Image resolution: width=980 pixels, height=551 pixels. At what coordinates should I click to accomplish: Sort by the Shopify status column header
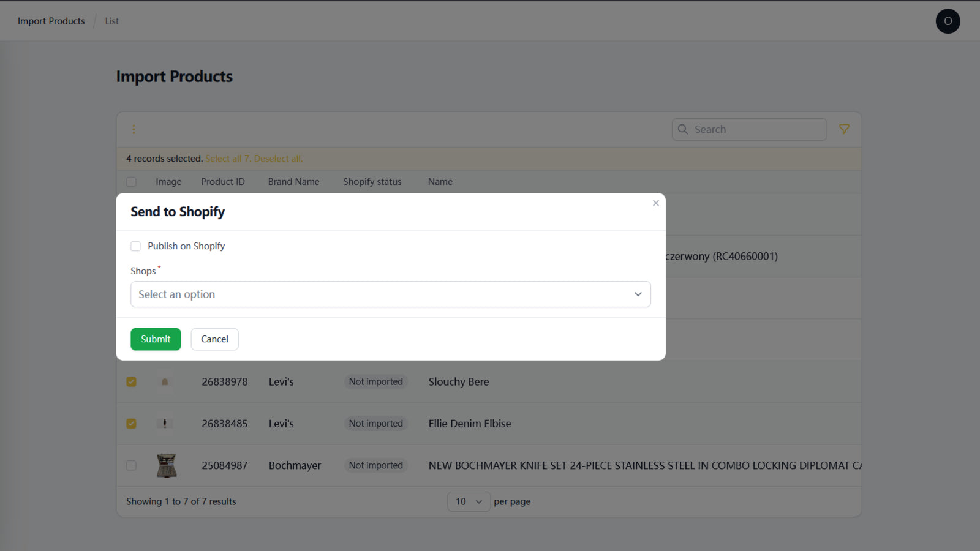(x=372, y=182)
